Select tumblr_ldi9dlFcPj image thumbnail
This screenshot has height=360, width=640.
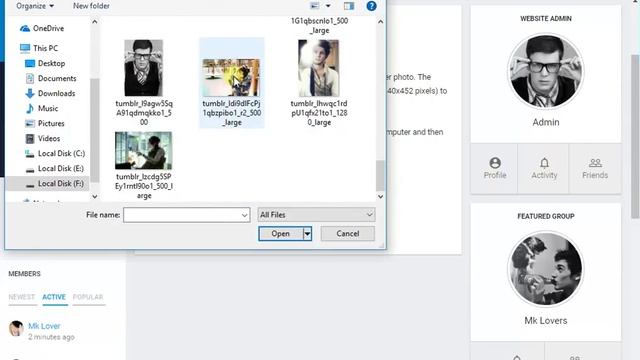point(231,78)
